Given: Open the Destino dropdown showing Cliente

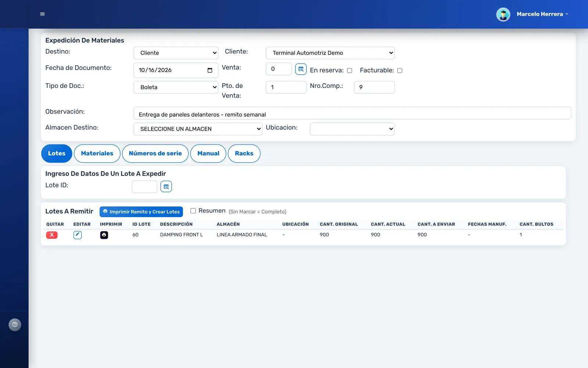Looking at the screenshot, I should [x=176, y=53].
